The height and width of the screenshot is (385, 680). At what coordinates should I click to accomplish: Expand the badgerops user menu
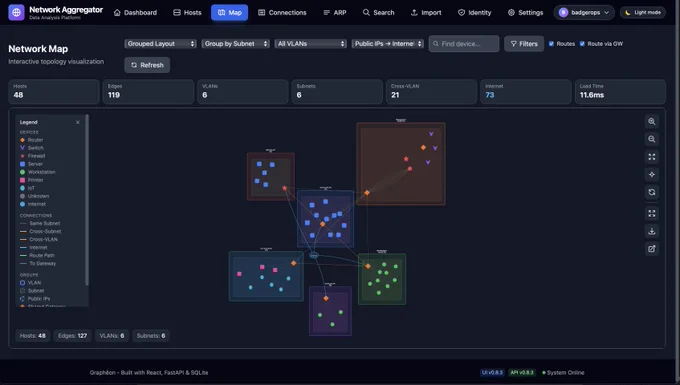pos(584,13)
